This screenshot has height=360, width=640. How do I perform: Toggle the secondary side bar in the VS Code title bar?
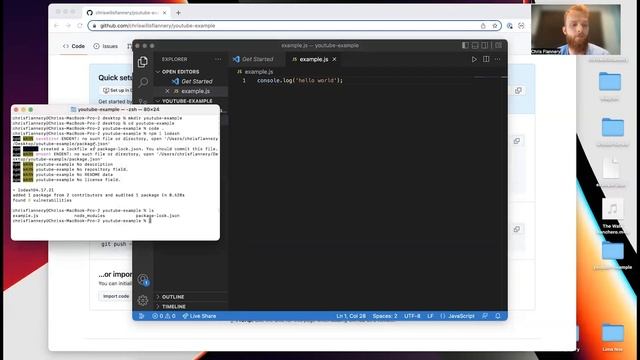pos(484,45)
